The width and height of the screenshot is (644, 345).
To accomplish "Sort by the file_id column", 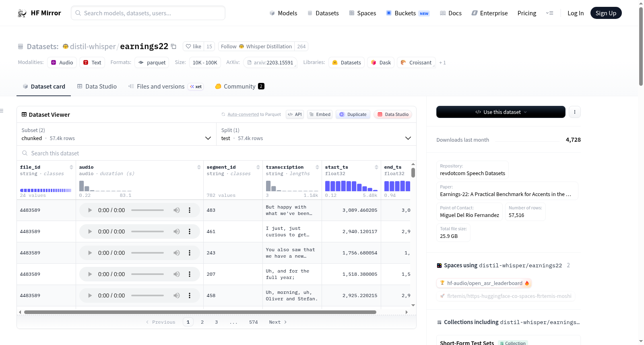I will pyautogui.click(x=71, y=167).
